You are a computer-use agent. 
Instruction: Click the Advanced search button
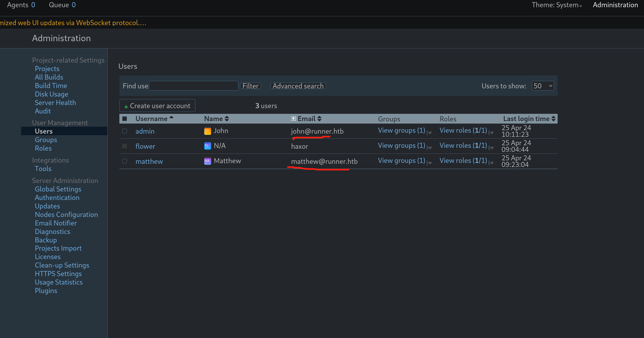[x=298, y=86]
